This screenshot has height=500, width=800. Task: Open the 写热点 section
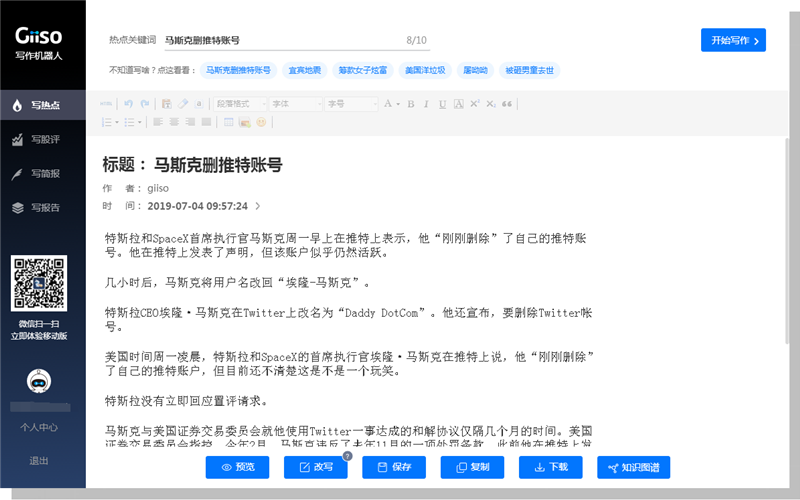43,105
